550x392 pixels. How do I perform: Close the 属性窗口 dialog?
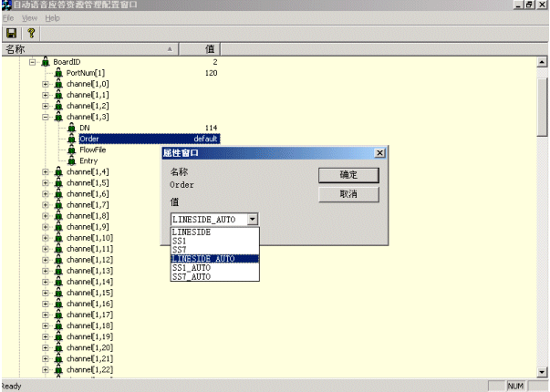tap(379, 153)
